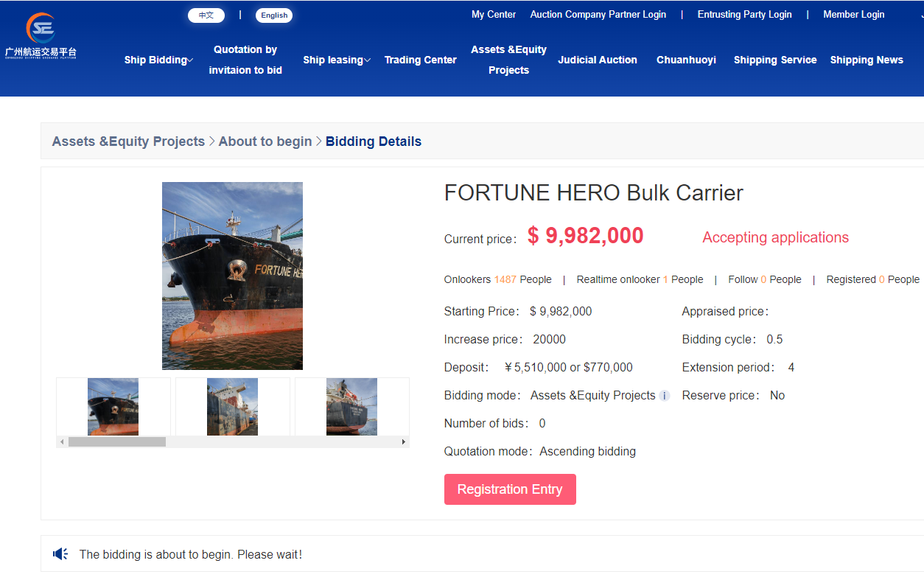Switch language to English
This screenshot has width=924, height=580.
click(x=274, y=15)
